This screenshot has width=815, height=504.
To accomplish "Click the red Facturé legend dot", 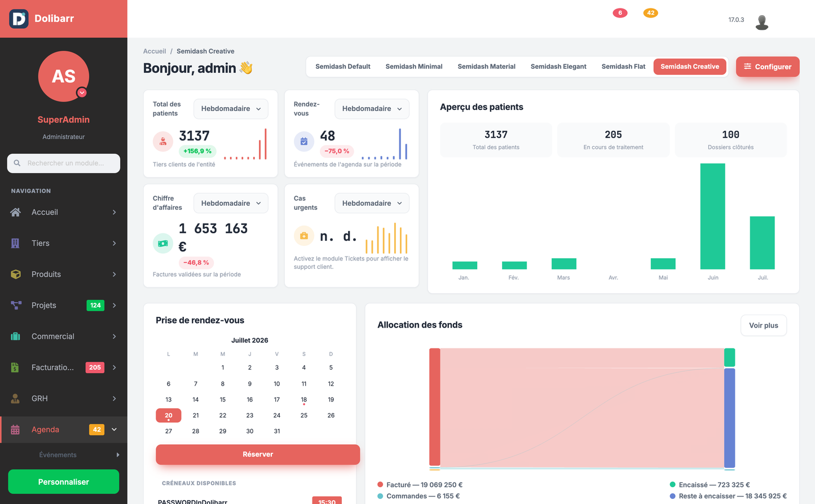I will coord(380,485).
